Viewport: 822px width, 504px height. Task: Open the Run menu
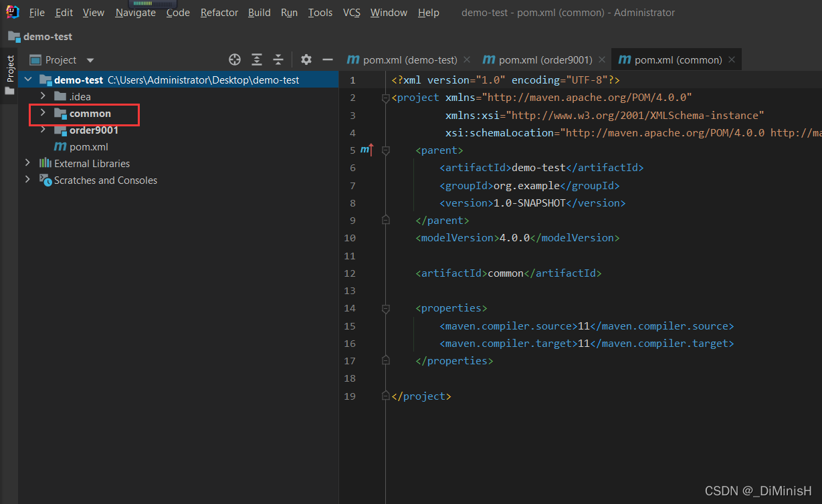point(289,13)
